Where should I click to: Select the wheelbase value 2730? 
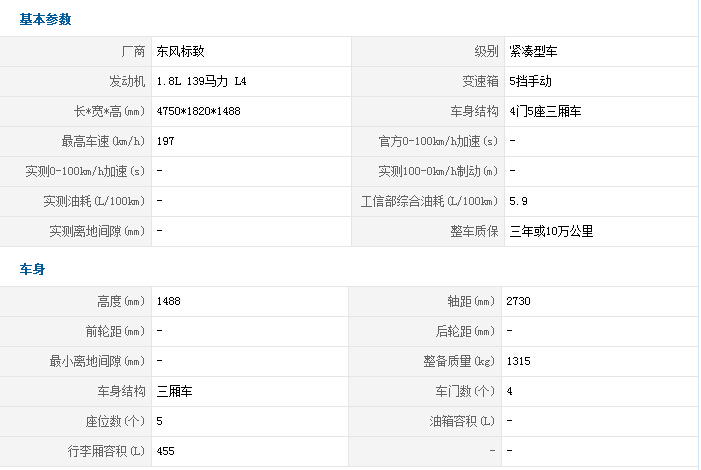(x=520, y=301)
